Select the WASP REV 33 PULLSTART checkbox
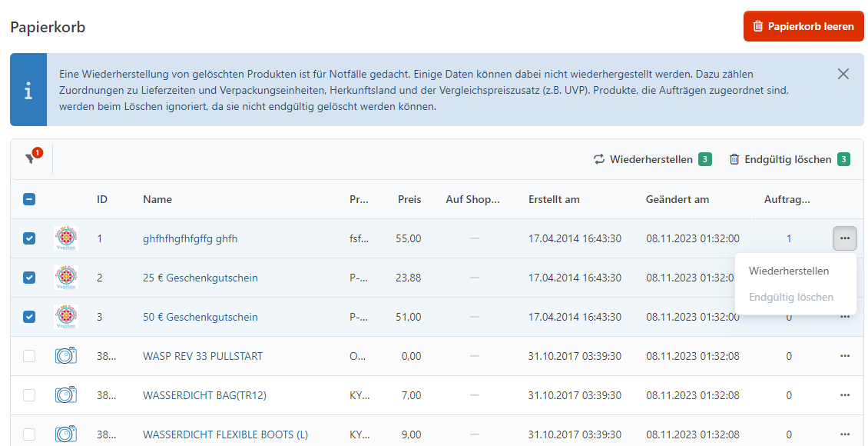 [29, 356]
